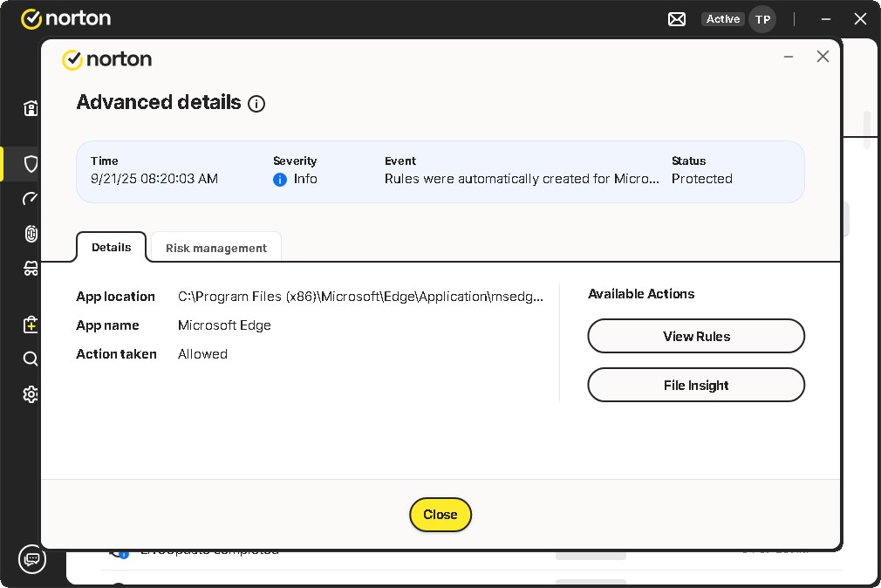Click the TP account avatar

coord(762,19)
